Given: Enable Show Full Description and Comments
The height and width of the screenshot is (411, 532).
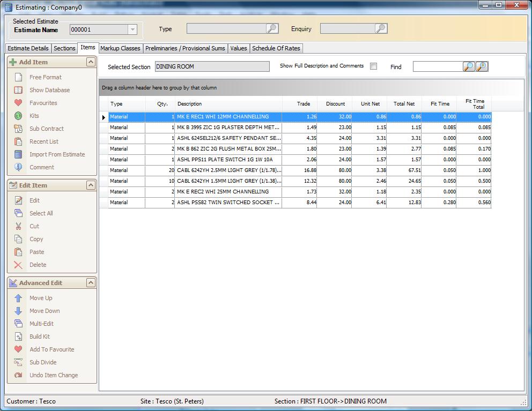Looking at the screenshot, I should [x=373, y=66].
